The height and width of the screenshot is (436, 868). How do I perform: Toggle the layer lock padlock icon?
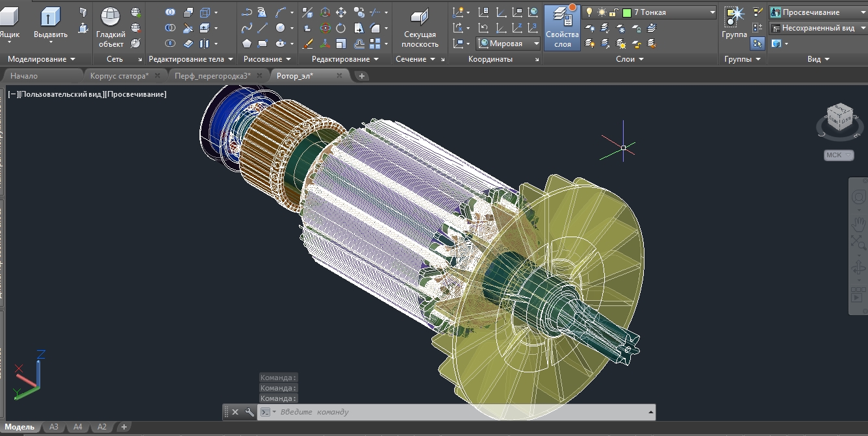[614, 12]
